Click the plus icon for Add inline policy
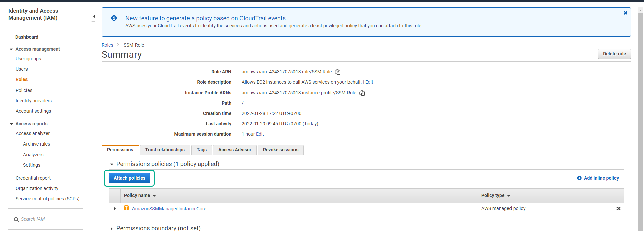The height and width of the screenshot is (231, 644). point(579,178)
